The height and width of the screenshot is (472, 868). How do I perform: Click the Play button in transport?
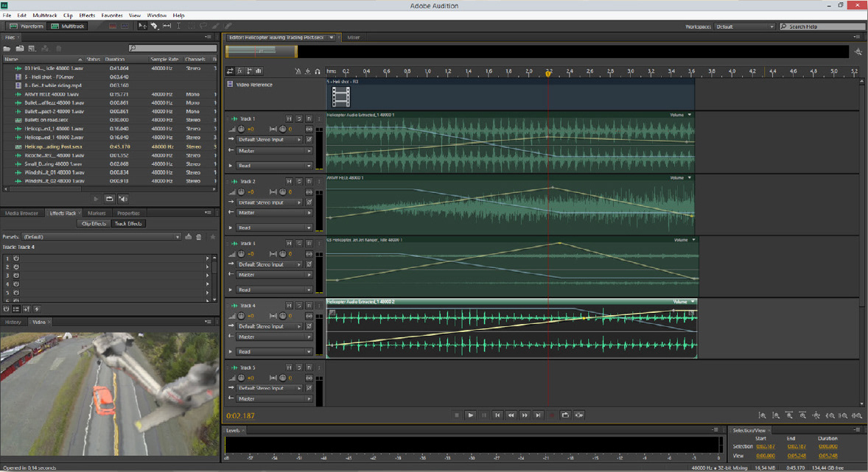[x=471, y=415]
